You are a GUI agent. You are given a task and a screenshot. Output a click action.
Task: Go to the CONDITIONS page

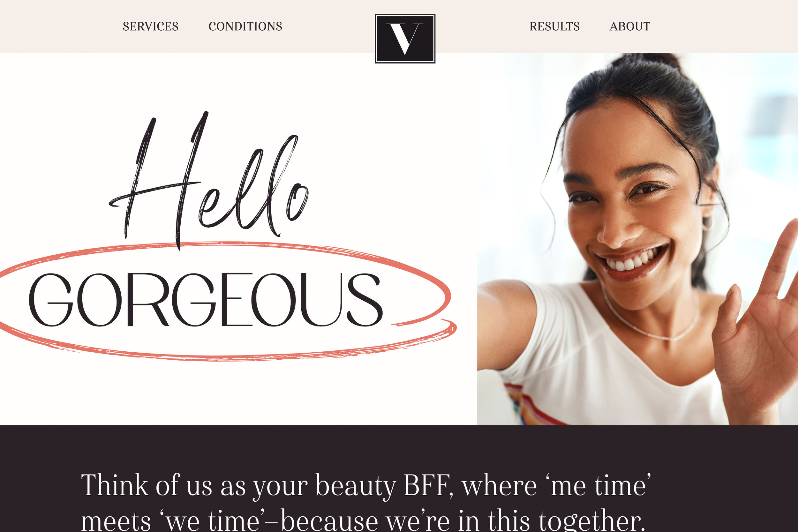click(x=245, y=26)
